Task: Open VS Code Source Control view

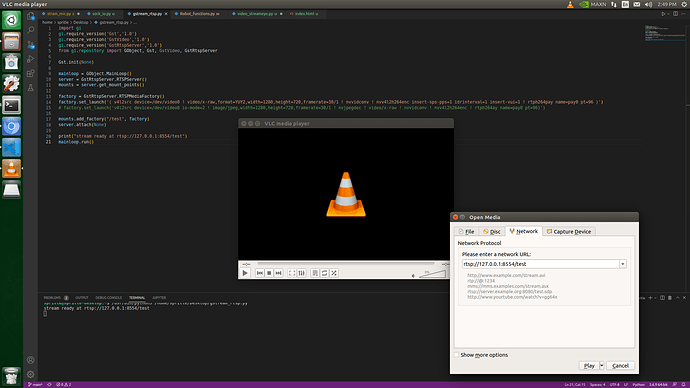Action: (30, 44)
